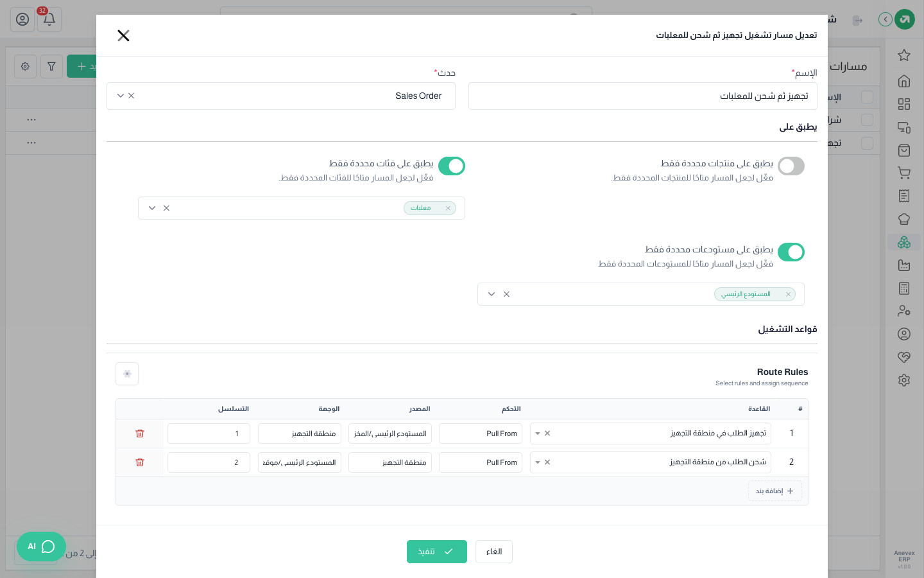Toggle يطبق على منتجات محددة فقط switch
The width and height of the screenshot is (924, 578).
pos(791,166)
